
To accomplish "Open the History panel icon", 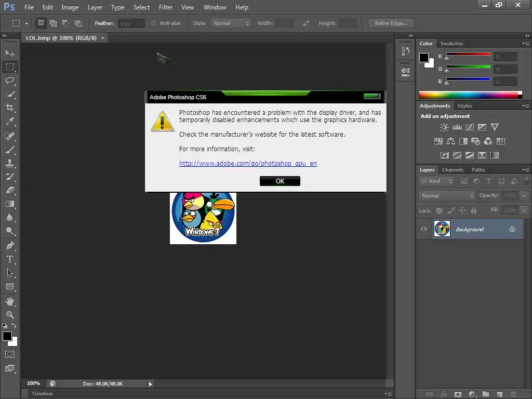I will (405, 51).
